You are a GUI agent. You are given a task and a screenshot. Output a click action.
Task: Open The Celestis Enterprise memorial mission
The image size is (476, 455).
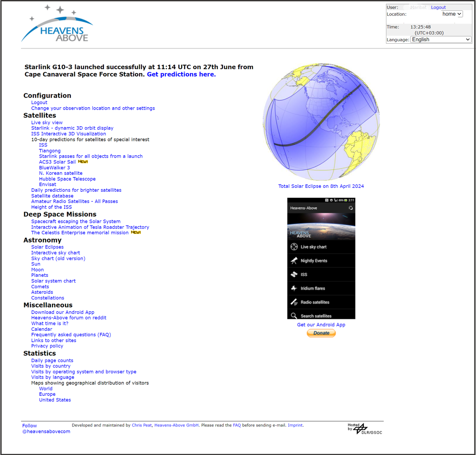point(80,233)
